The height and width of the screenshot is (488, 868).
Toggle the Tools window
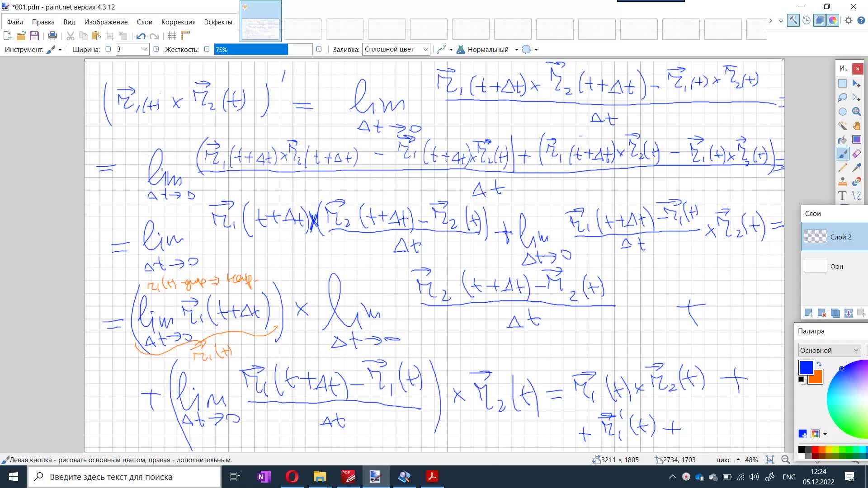tap(793, 20)
